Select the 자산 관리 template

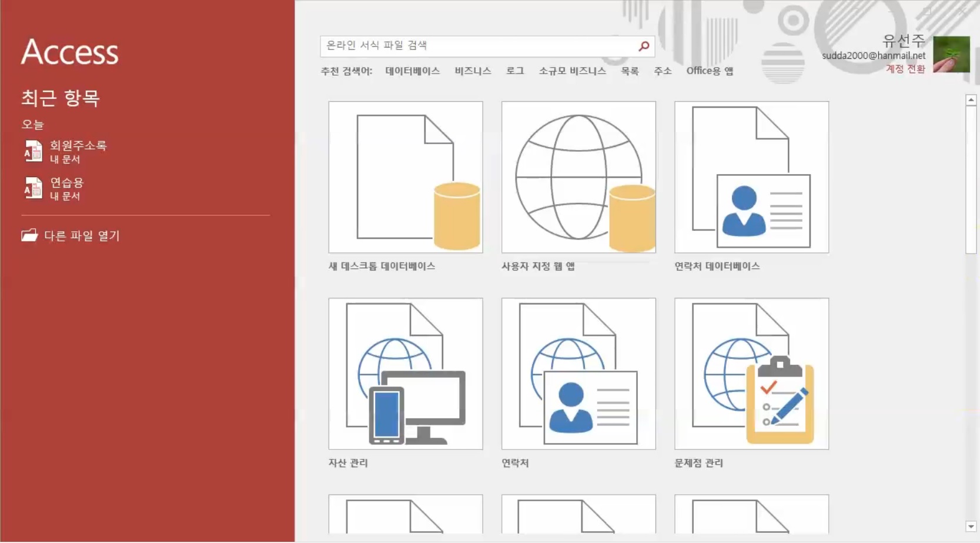click(406, 374)
